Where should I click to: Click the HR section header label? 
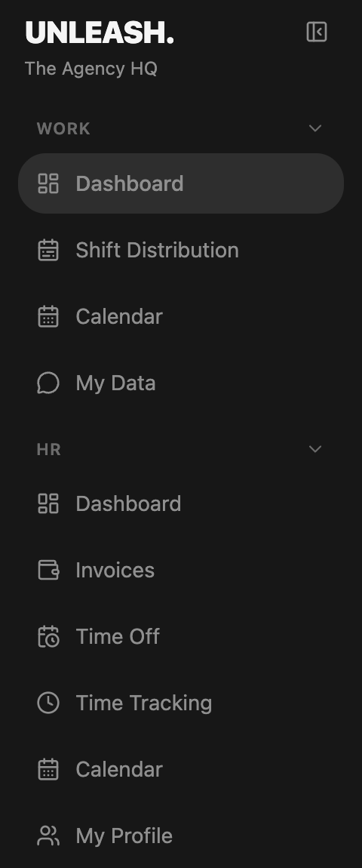pos(49,449)
